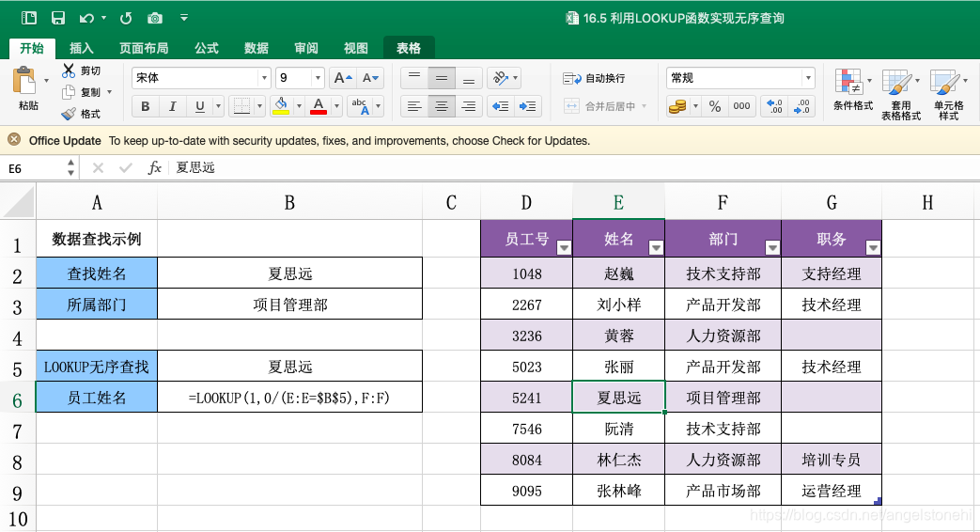Open 部门 column filter dropdown

tap(772, 248)
